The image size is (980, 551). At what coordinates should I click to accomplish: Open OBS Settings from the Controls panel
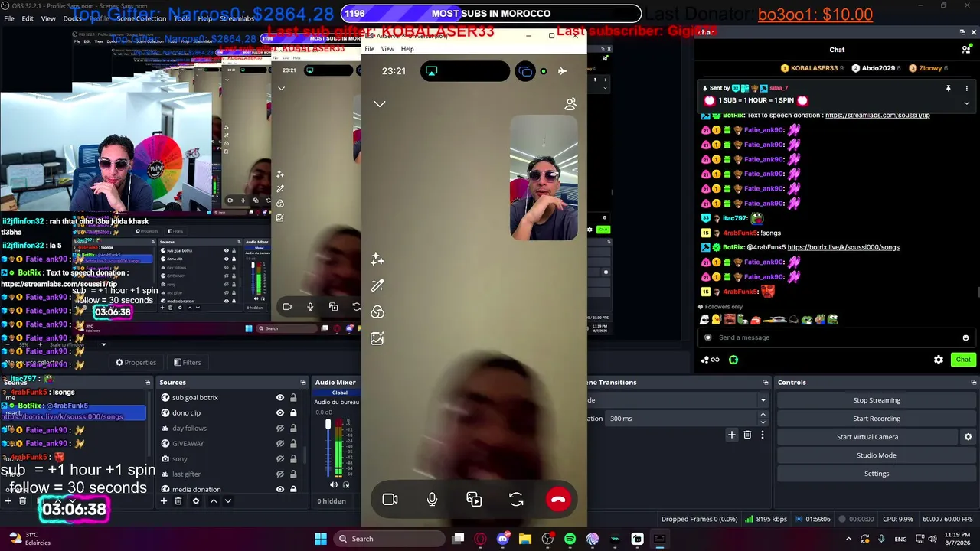tap(877, 474)
